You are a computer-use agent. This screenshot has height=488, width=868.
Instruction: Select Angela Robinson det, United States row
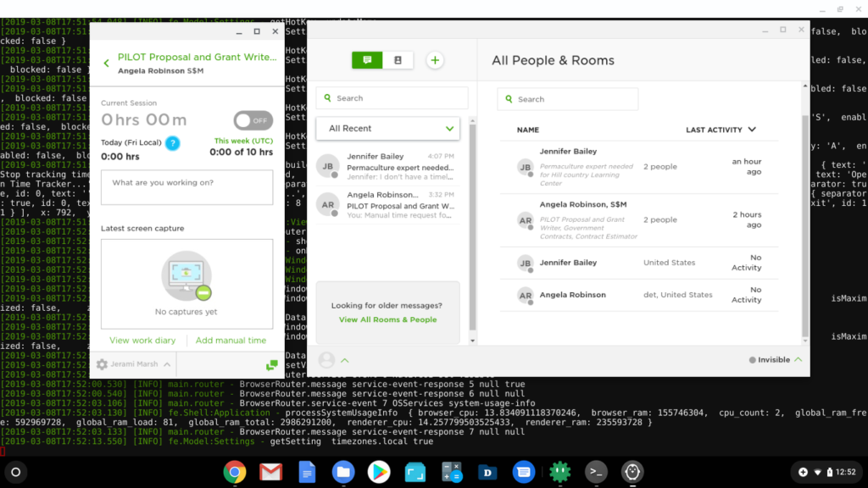[639, 295]
